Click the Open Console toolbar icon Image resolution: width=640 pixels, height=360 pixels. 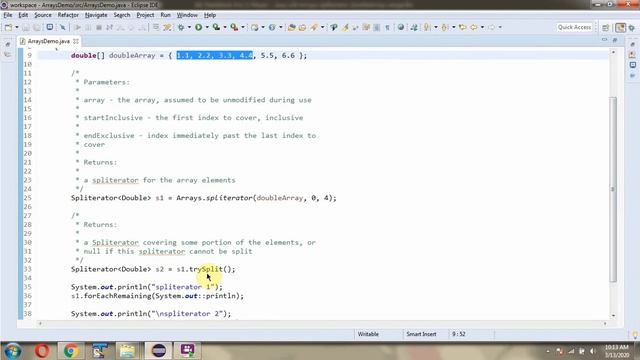50,27
